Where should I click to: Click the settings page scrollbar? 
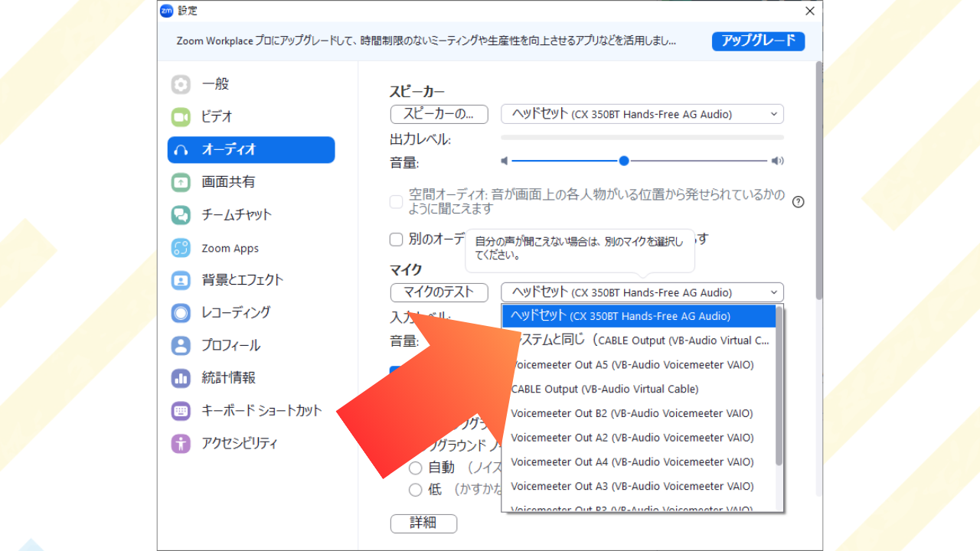click(819, 181)
